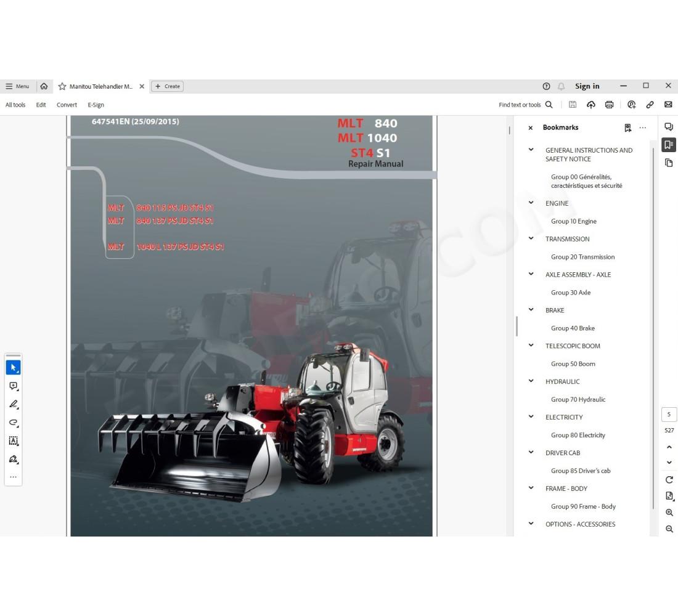678x616 pixels.
Task: Collapse the ENGINE bookmark chevron
Action: click(531, 203)
